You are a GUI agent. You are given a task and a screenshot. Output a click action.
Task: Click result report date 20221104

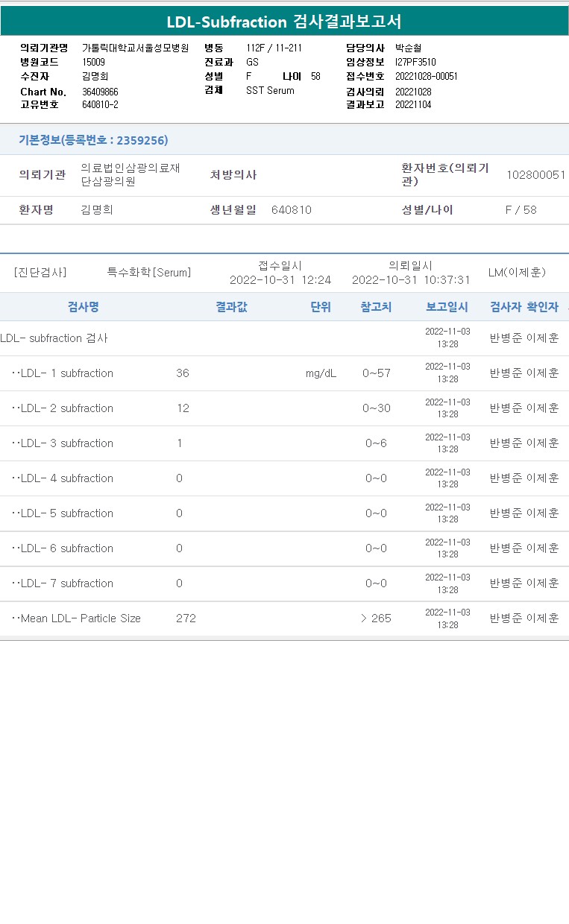click(x=413, y=104)
